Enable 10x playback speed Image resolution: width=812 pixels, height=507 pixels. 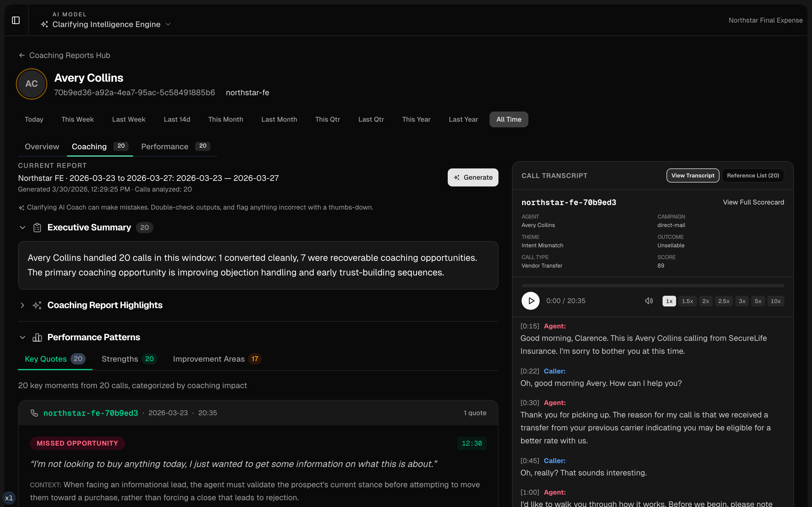click(x=776, y=301)
